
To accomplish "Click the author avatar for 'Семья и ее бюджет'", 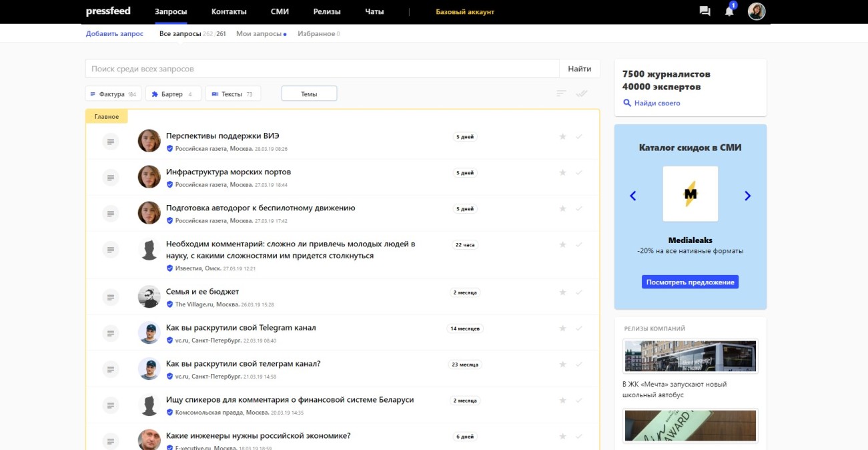I will pyautogui.click(x=149, y=296).
